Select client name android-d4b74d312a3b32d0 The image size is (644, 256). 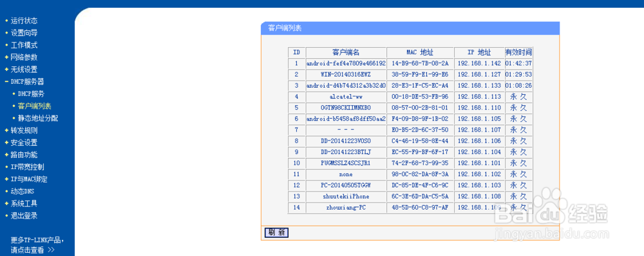[346, 86]
